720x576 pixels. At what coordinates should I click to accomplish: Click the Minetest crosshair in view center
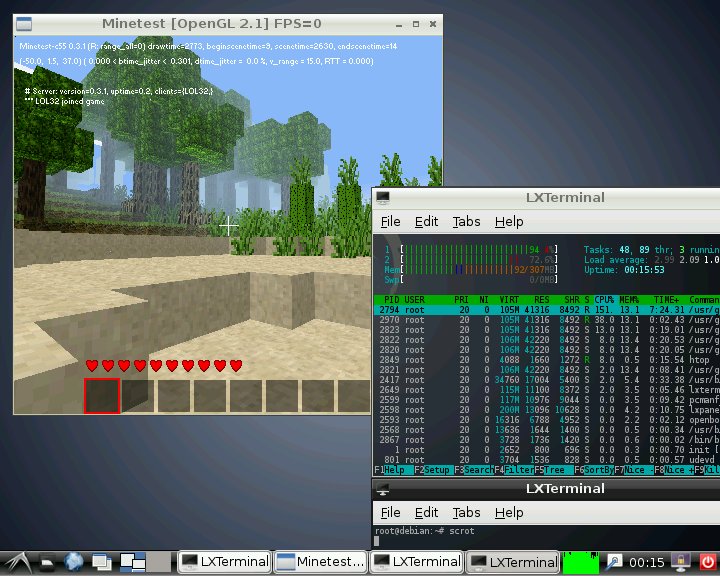pyautogui.click(x=228, y=226)
